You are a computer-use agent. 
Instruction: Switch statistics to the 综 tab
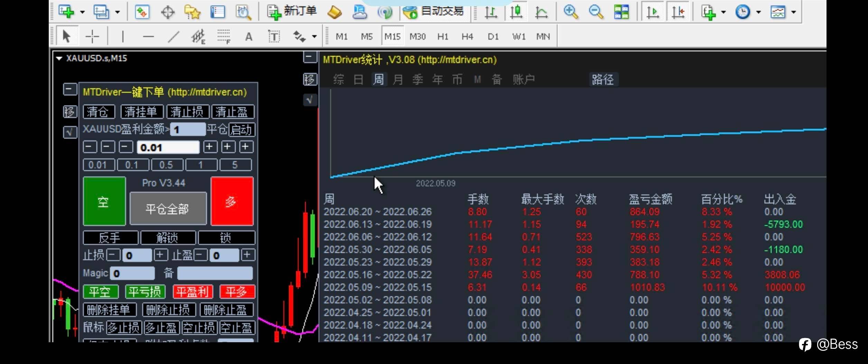338,80
